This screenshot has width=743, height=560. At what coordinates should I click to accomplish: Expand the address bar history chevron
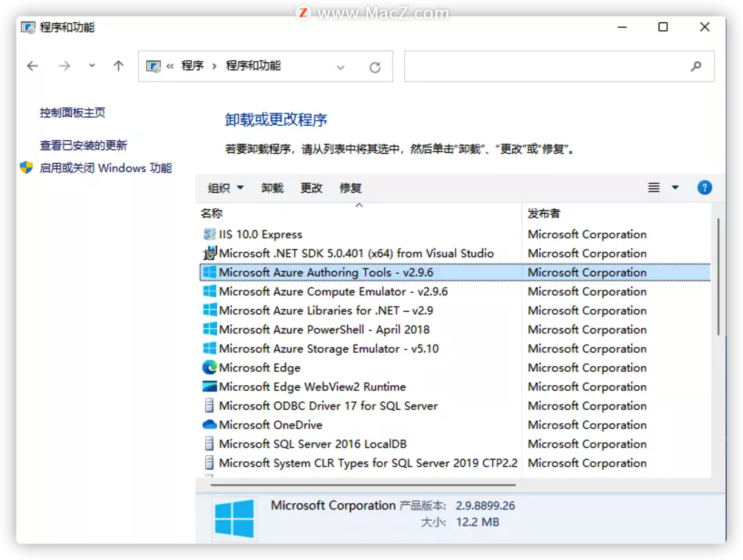[341, 68]
